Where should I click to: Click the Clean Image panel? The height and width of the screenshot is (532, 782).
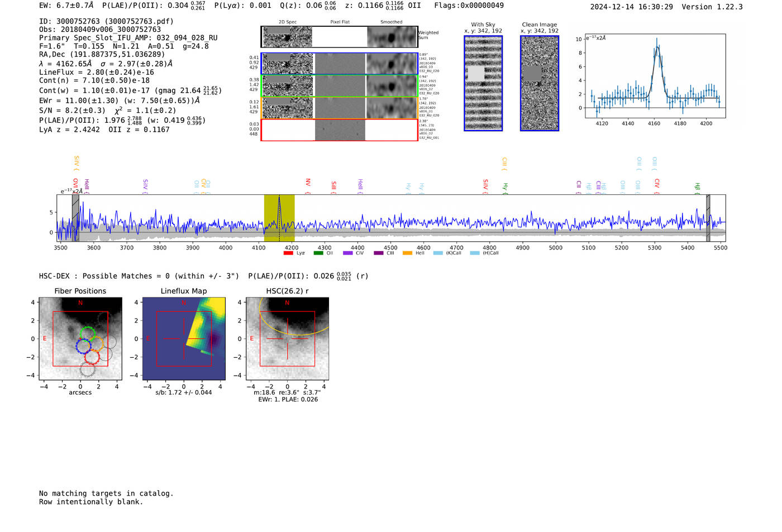point(540,83)
